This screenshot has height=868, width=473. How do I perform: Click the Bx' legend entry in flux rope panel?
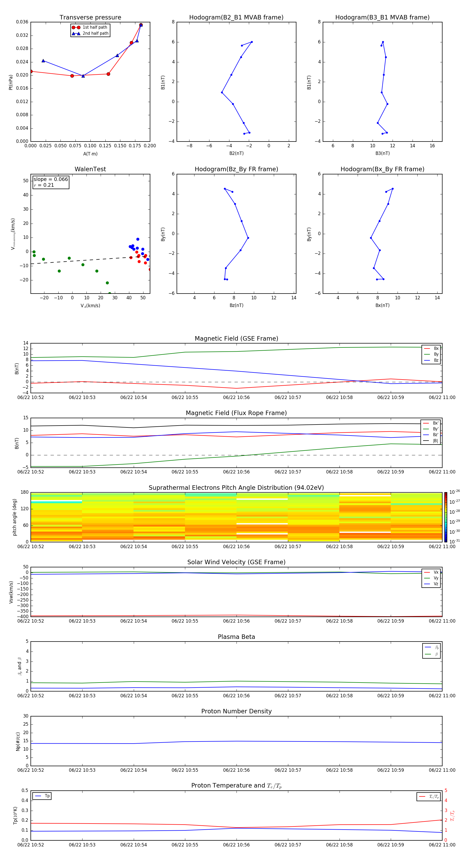click(x=431, y=423)
